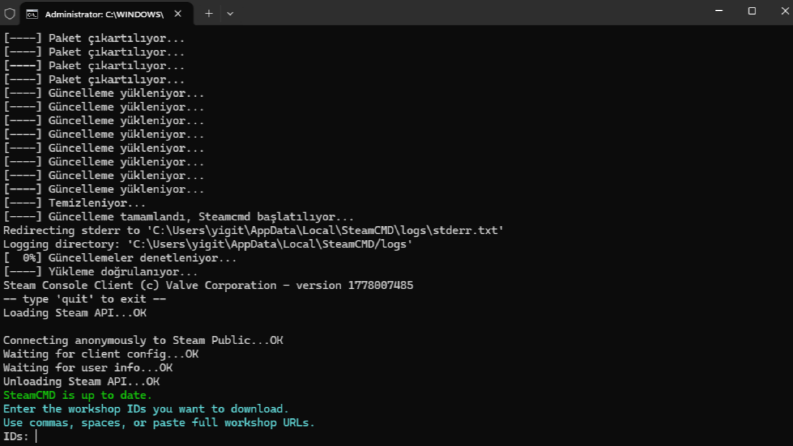Open a new terminal tab with plus button

tap(209, 14)
